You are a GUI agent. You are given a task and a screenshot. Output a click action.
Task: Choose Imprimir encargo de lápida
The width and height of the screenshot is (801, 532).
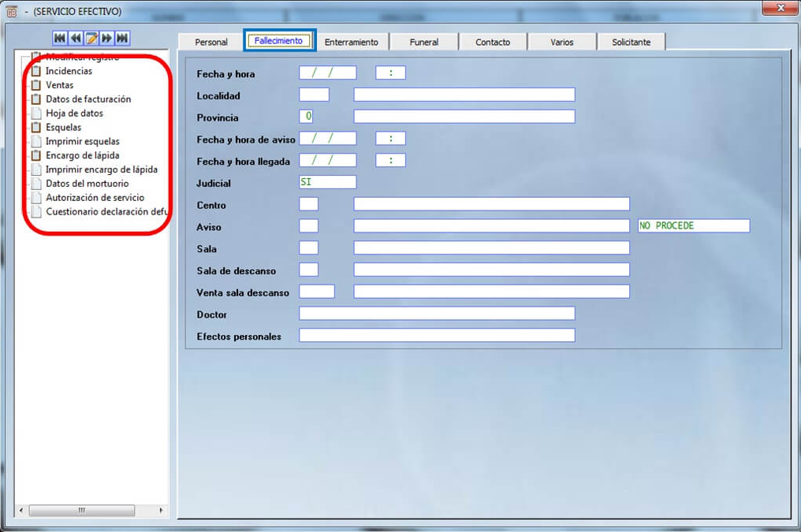[102, 169]
